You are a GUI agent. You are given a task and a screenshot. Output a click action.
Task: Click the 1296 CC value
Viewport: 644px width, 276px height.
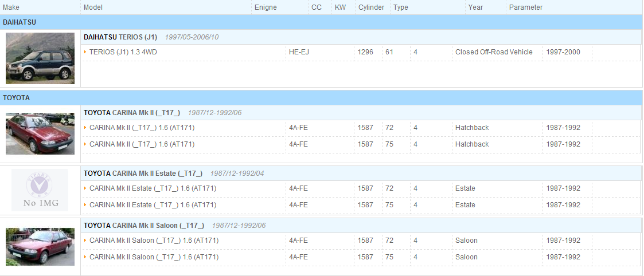tap(365, 52)
